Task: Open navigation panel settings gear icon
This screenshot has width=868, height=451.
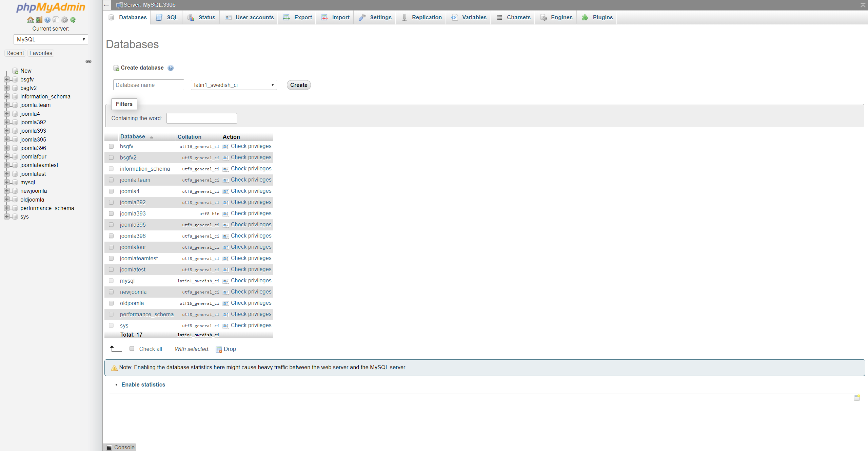Action: tap(64, 20)
